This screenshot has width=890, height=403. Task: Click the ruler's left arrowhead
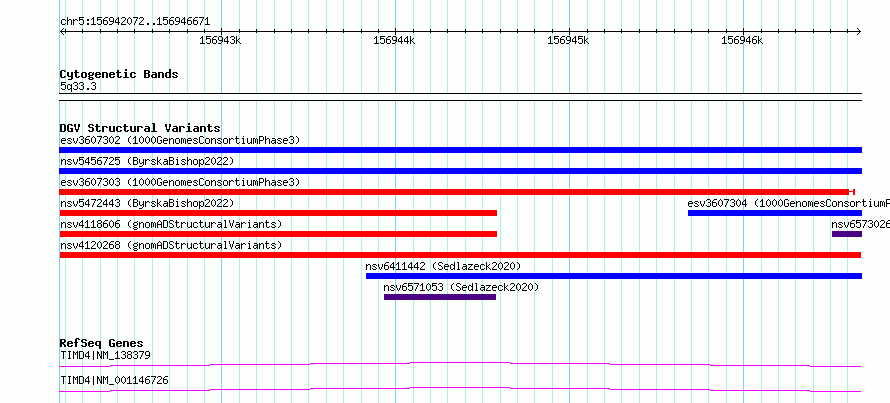click(62, 31)
